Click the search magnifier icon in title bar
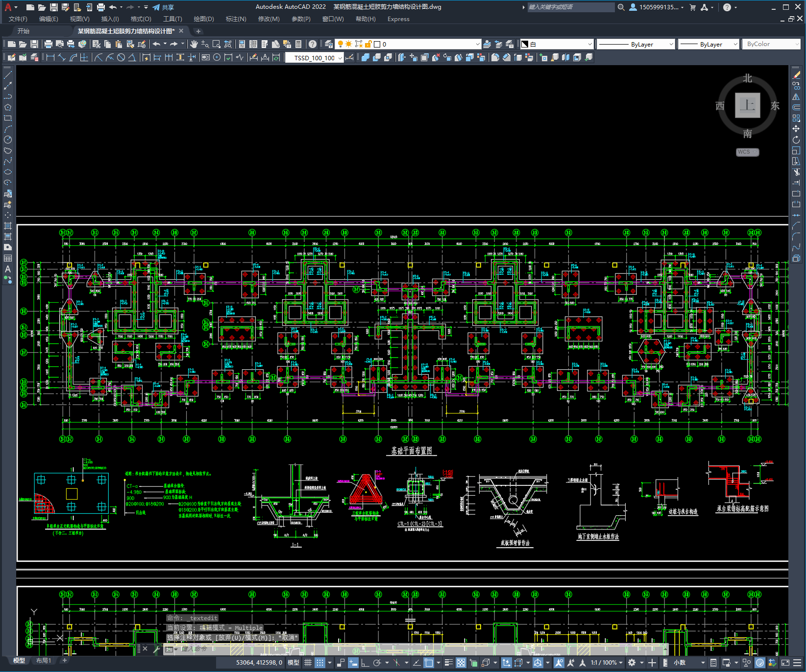 point(621,7)
